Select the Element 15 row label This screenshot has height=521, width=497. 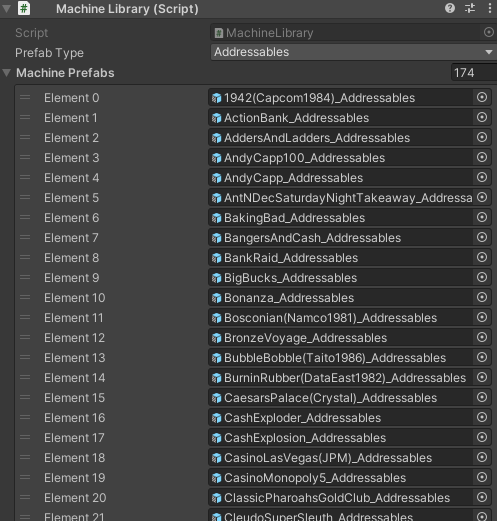(74, 398)
